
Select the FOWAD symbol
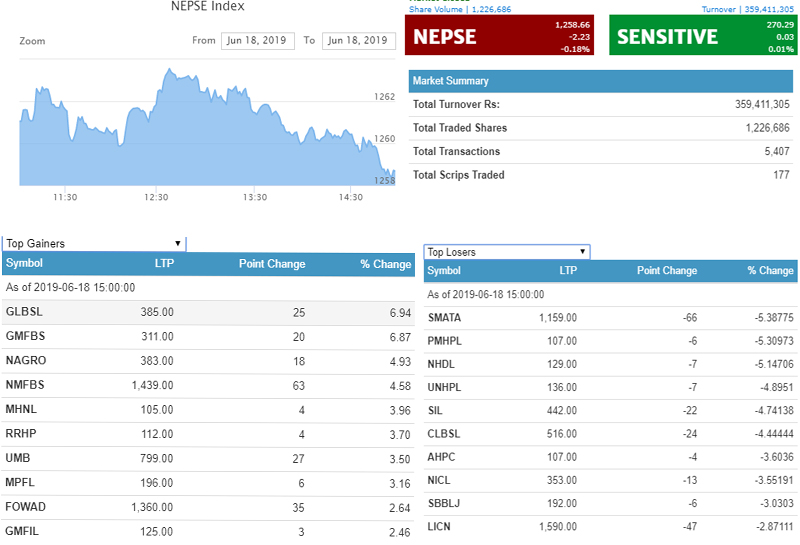[26, 507]
